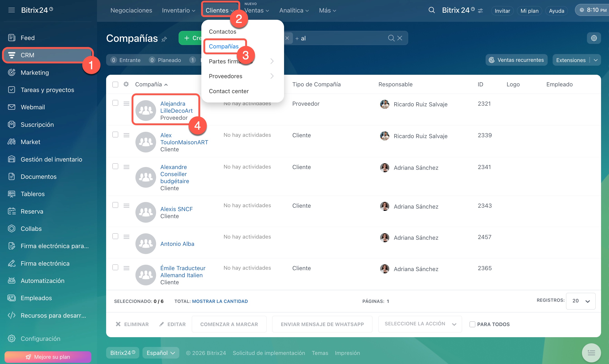609x364 pixels.
Task: Open the Marketing sidebar icon
Action: [x=12, y=72]
